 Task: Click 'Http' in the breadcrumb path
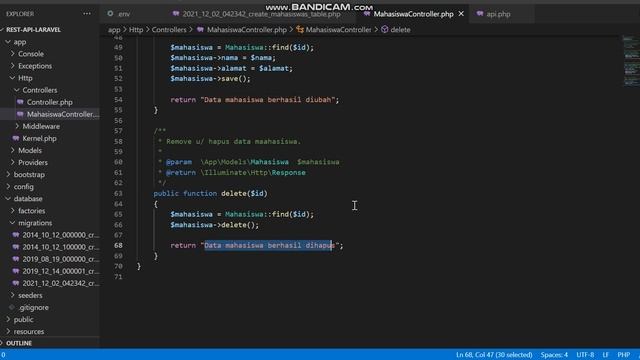pos(136,30)
